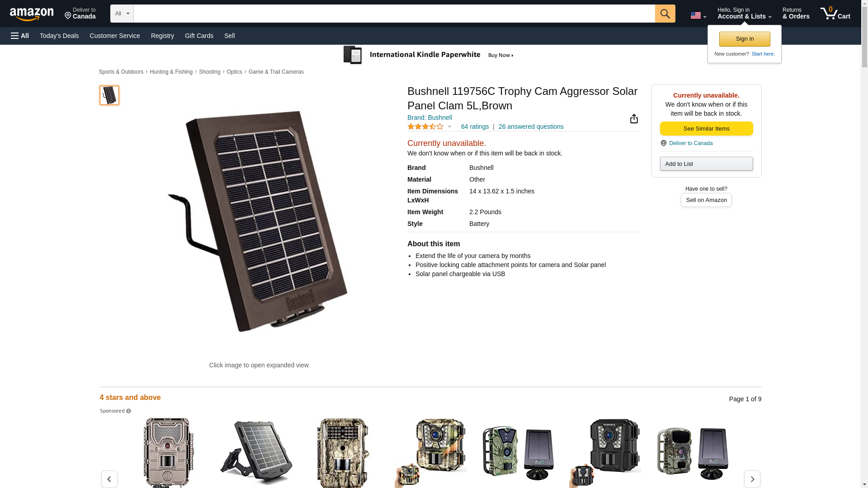This screenshot has height=488, width=868.
Task: Open the shopping cart icon
Action: coord(835,14)
